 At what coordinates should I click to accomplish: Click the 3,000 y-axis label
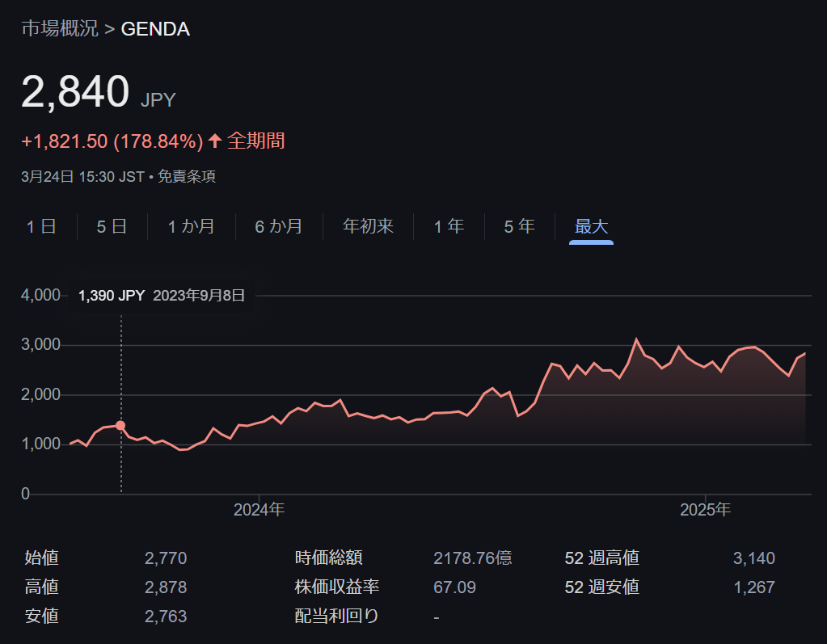pyautogui.click(x=40, y=345)
